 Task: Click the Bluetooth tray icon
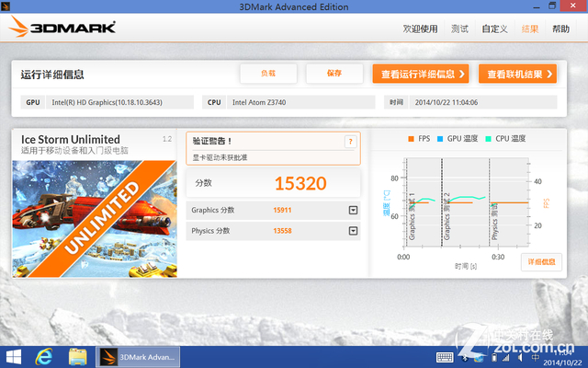(466, 358)
